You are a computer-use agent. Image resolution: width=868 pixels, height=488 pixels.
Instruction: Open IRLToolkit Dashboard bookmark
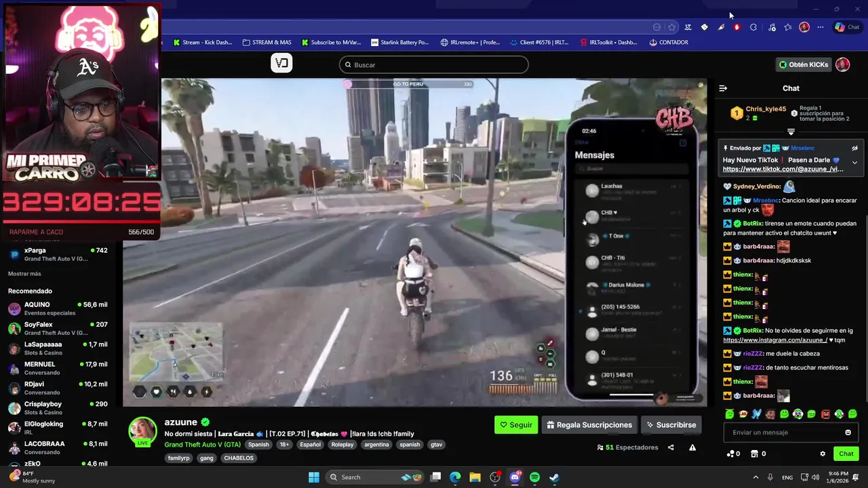point(608,42)
